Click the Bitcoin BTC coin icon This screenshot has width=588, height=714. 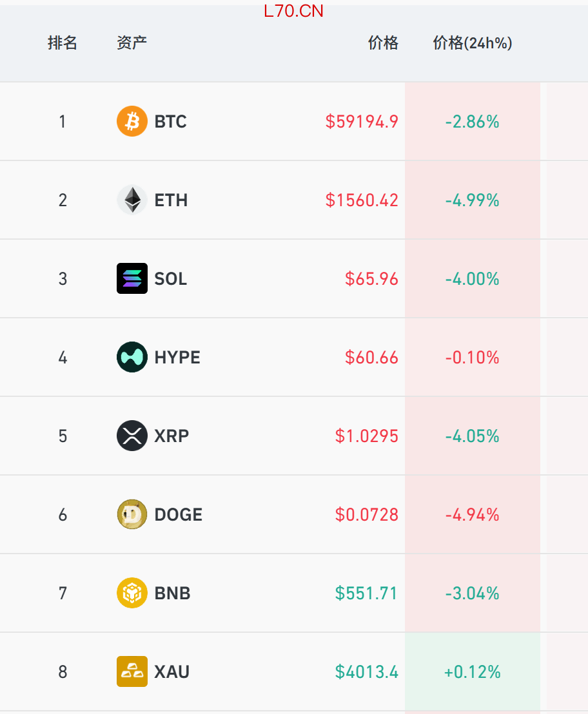click(x=132, y=121)
